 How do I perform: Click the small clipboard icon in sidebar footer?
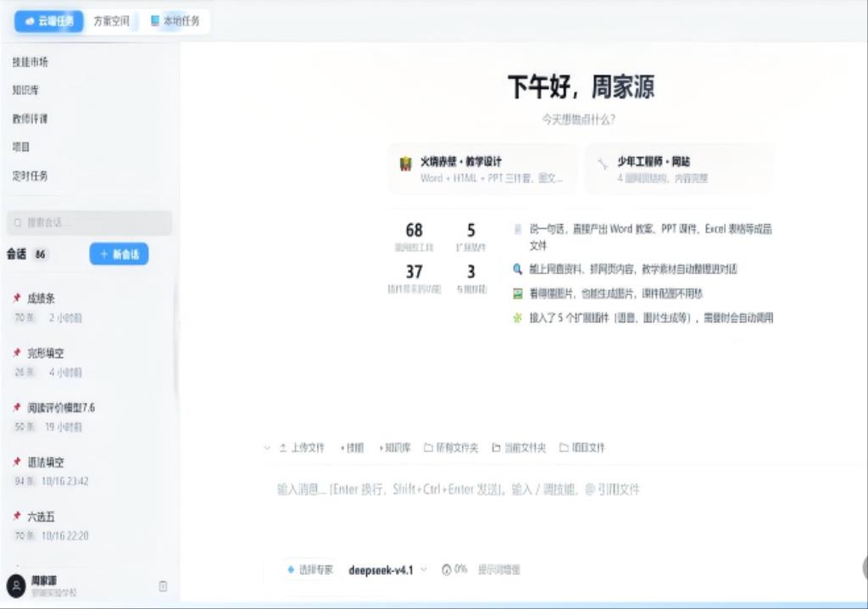[163, 586]
